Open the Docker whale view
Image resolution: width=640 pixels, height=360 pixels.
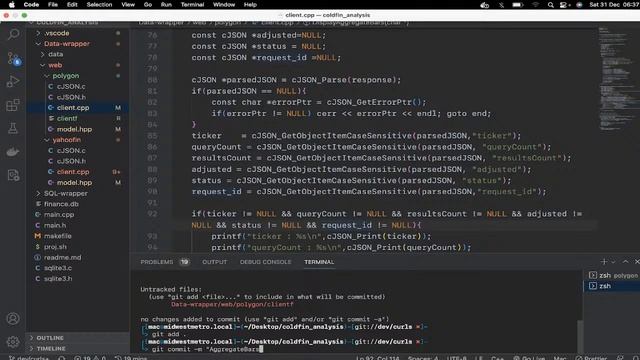tap(13, 152)
